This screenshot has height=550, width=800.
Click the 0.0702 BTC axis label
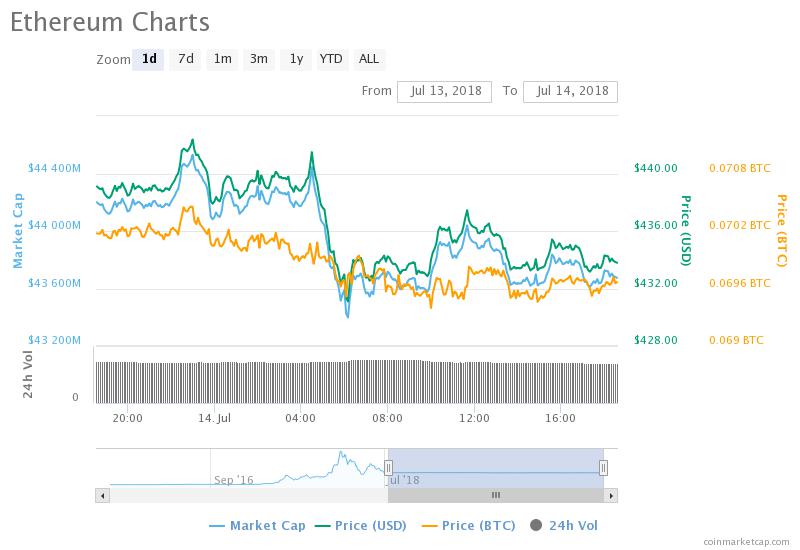(740, 226)
